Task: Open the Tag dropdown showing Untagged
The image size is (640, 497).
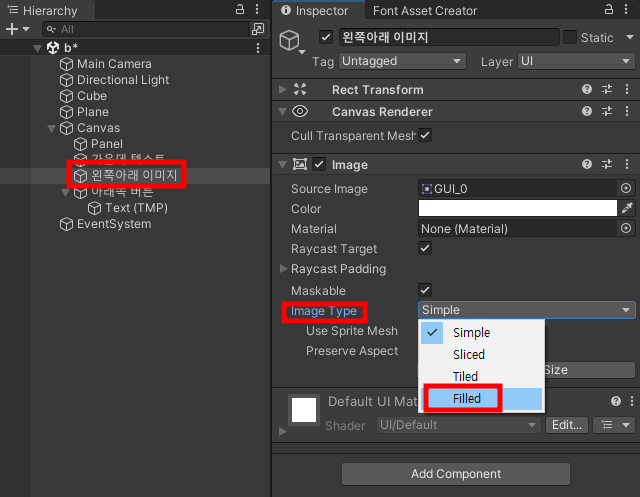Action: pos(402,61)
